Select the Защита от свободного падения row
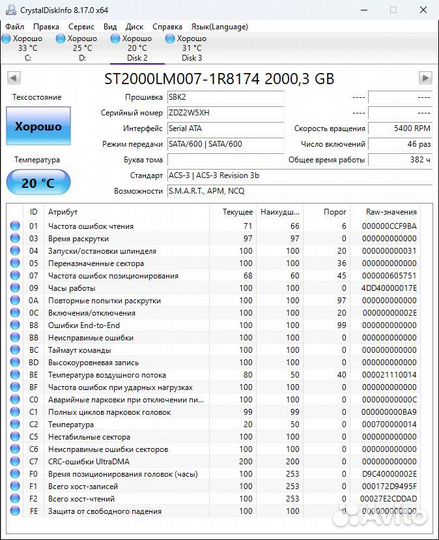439x540 pixels. click(214, 511)
